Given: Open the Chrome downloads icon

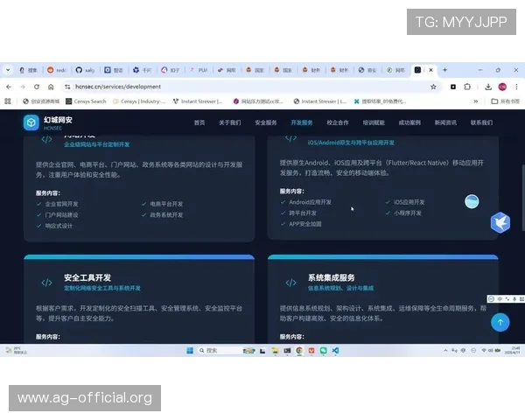Looking at the screenshot, I should (x=488, y=87).
